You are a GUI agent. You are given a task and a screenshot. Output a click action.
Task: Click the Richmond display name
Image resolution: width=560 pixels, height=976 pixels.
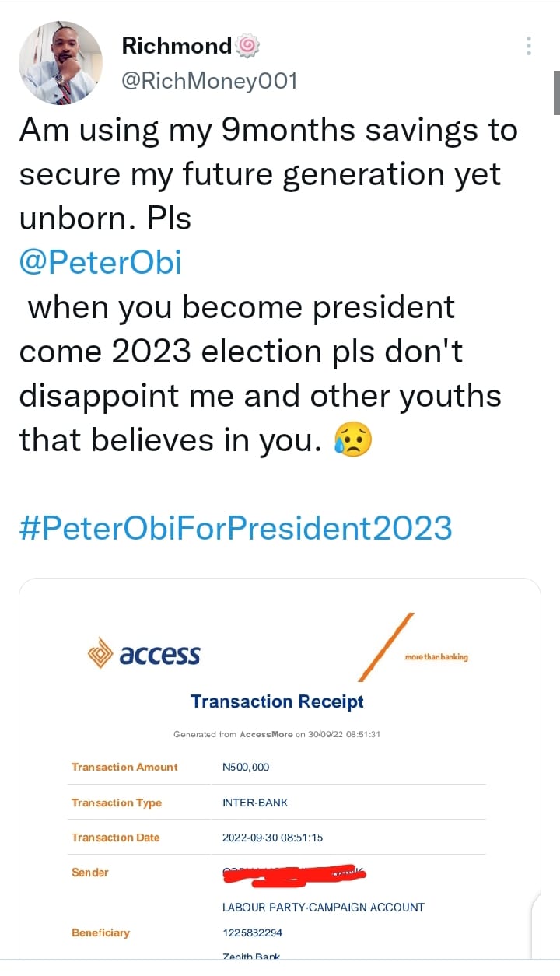click(177, 46)
